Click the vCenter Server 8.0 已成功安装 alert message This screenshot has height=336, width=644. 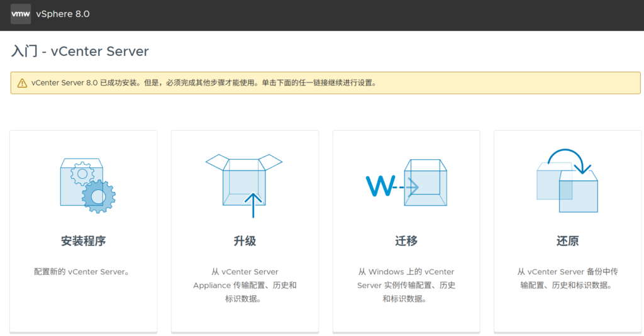204,83
